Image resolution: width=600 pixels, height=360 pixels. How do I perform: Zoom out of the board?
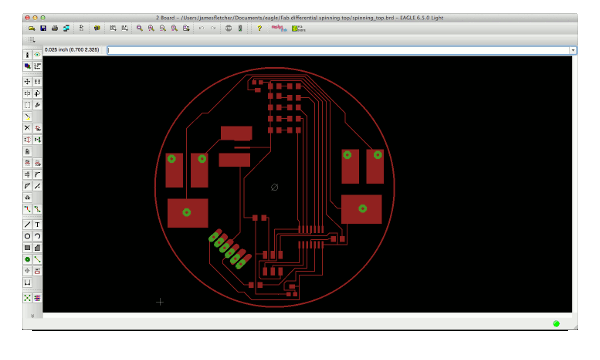[163, 28]
